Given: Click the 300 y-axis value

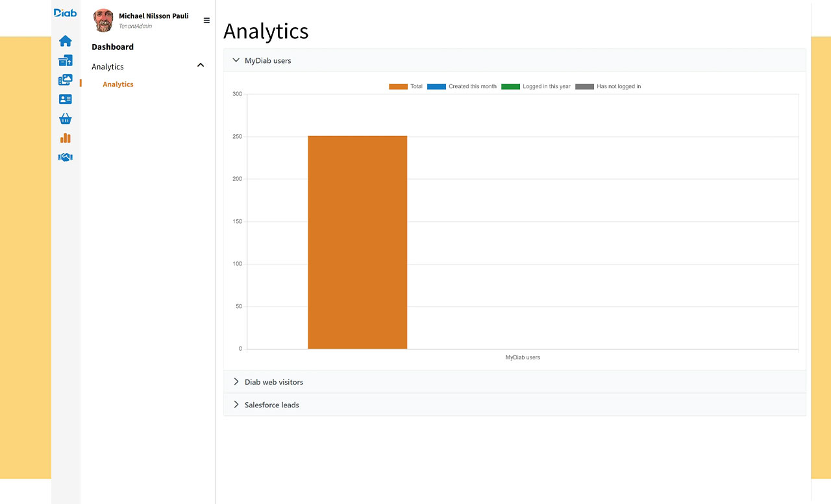Looking at the screenshot, I should pyautogui.click(x=237, y=94).
